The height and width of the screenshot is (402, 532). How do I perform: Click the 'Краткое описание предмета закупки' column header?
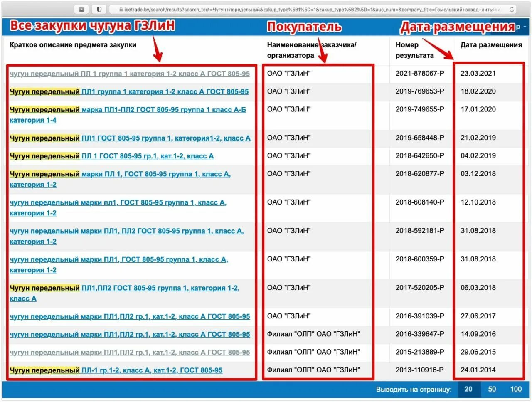click(x=73, y=45)
